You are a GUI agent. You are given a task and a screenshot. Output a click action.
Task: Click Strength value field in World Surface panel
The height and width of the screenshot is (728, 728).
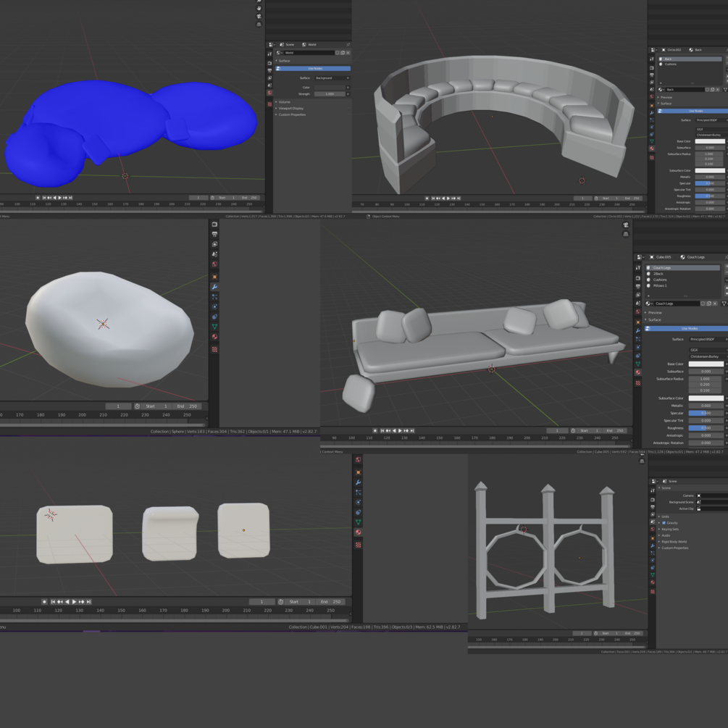[x=330, y=93]
